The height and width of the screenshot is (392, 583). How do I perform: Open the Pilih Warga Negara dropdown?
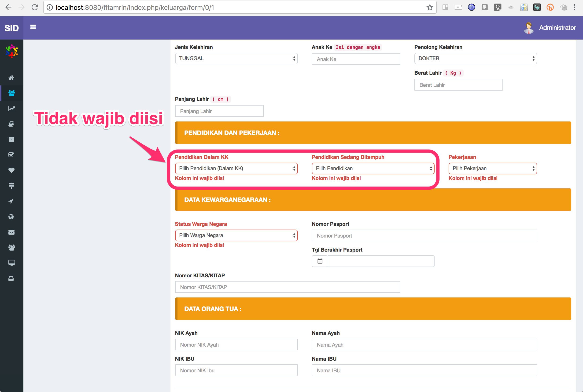click(x=236, y=235)
